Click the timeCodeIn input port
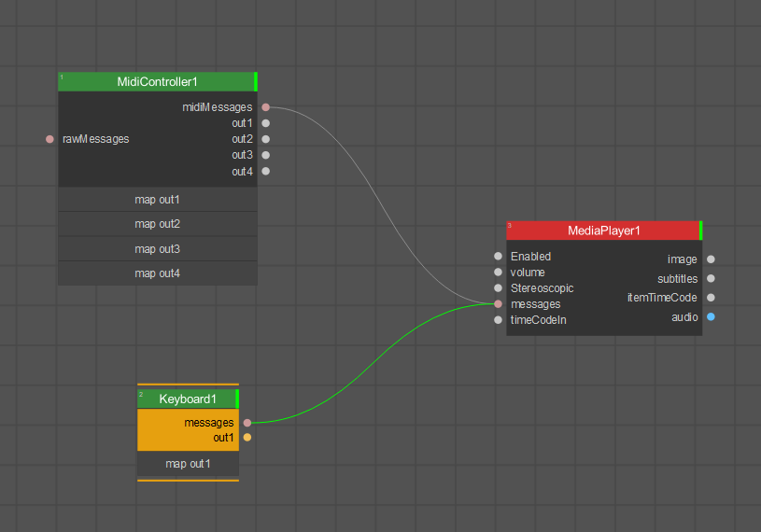761x532 pixels. tap(498, 320)
